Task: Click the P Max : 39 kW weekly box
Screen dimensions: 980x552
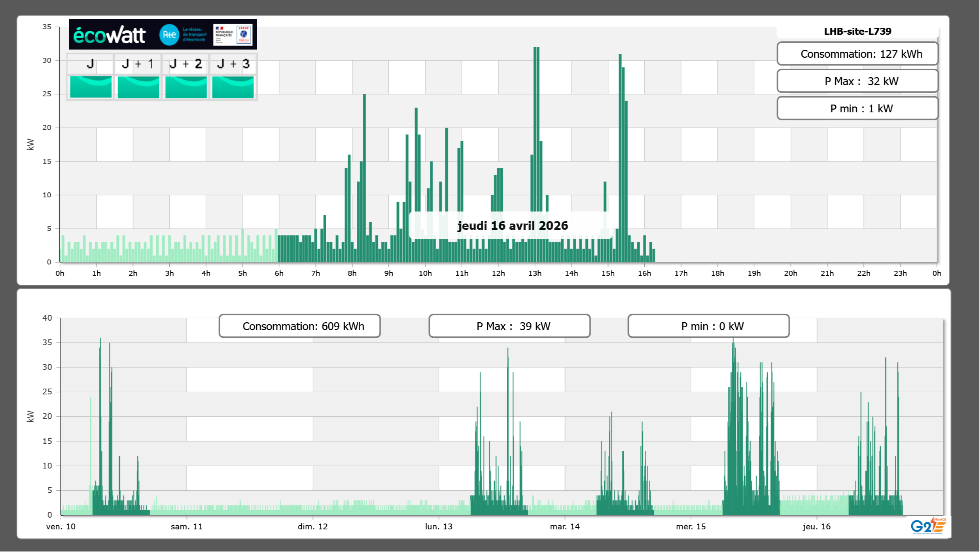Action: pyautogui.click(x=509, y=326)
